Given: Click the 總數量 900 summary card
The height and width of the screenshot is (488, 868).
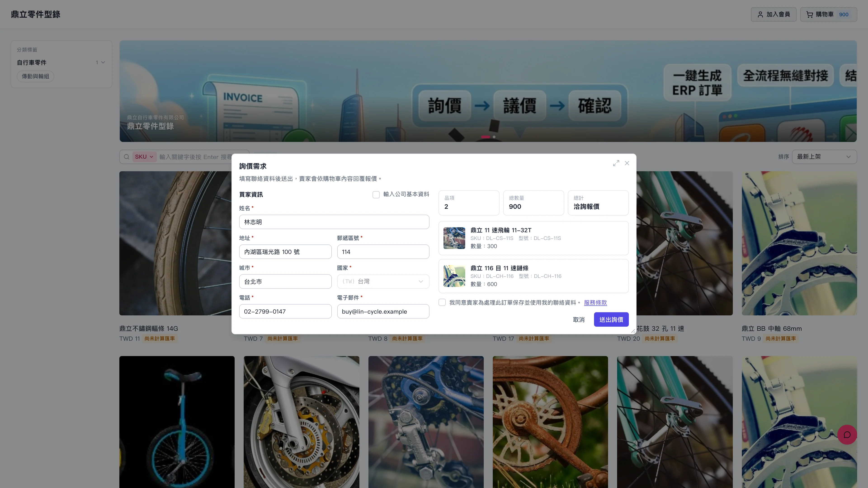Looking at the screenshot, I should tap(533, 203).
